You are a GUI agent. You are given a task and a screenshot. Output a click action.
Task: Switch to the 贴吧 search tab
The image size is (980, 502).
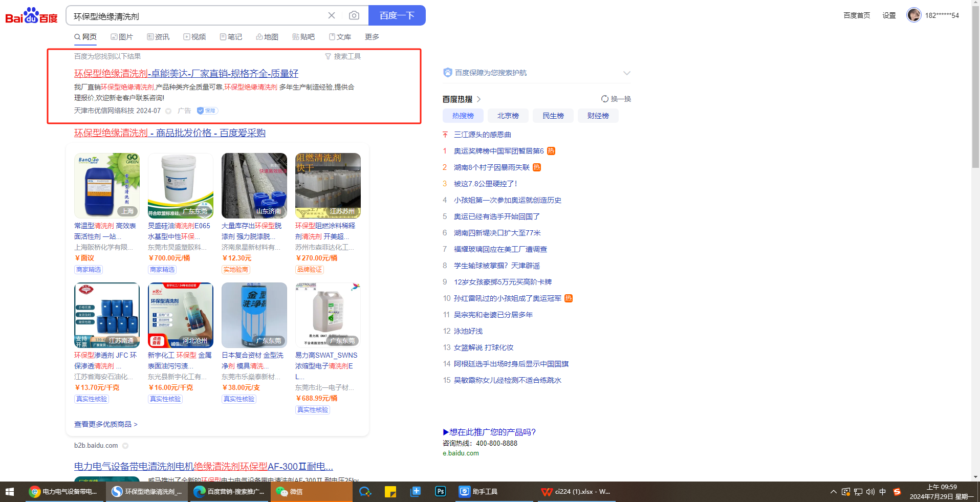point(303,37)
